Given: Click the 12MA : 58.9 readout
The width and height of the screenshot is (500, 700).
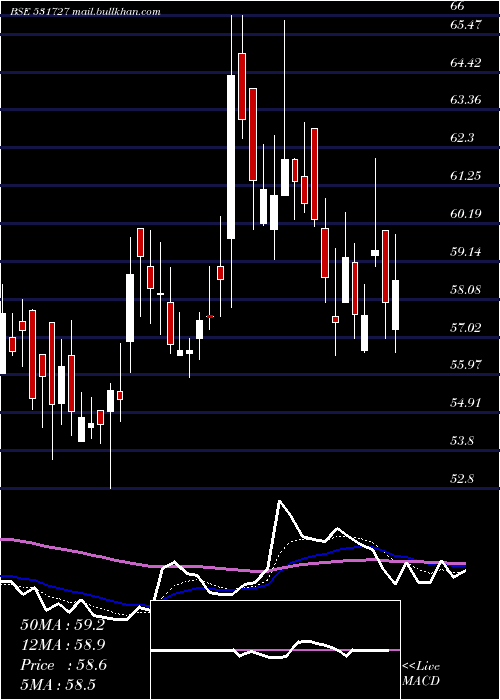Looking at the screenshot, I should [x=63, y=645].
